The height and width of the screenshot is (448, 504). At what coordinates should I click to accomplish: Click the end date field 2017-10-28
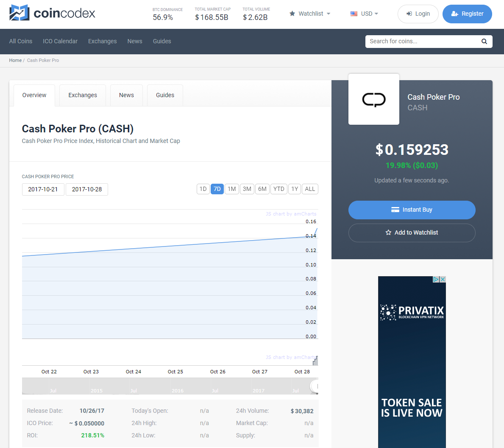pyautogui.click(x=87, y=189)
